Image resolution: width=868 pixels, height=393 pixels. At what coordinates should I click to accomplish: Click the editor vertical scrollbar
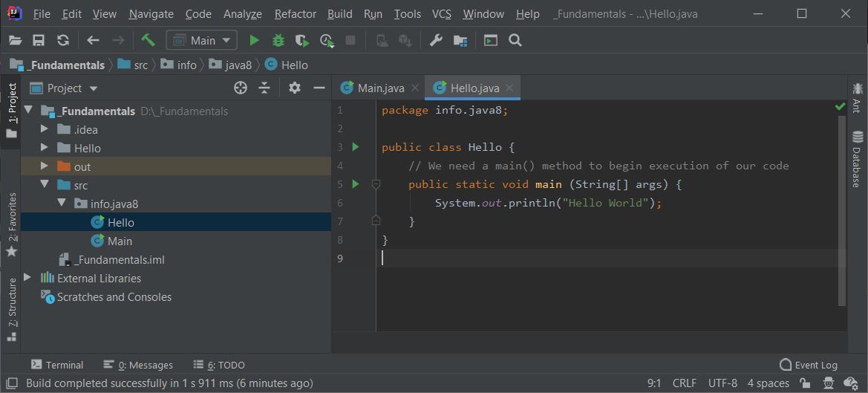842,210
